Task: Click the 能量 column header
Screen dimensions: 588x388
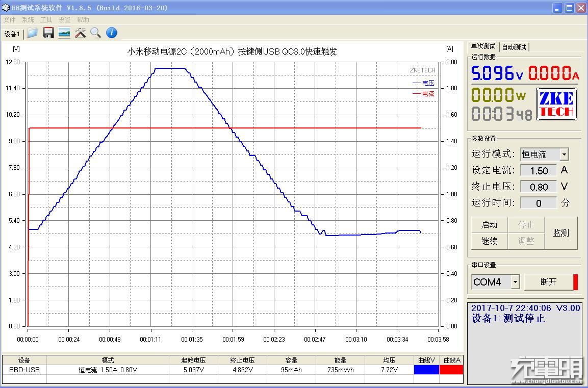Action: 340,360
